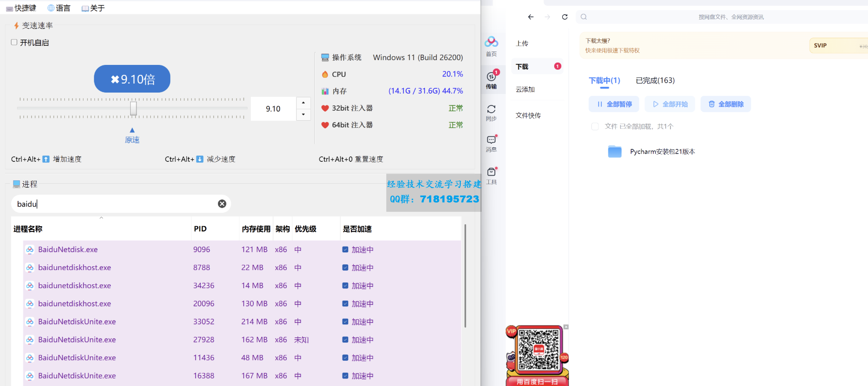Enable the 开机自启 checkbox

click(14, 42)
